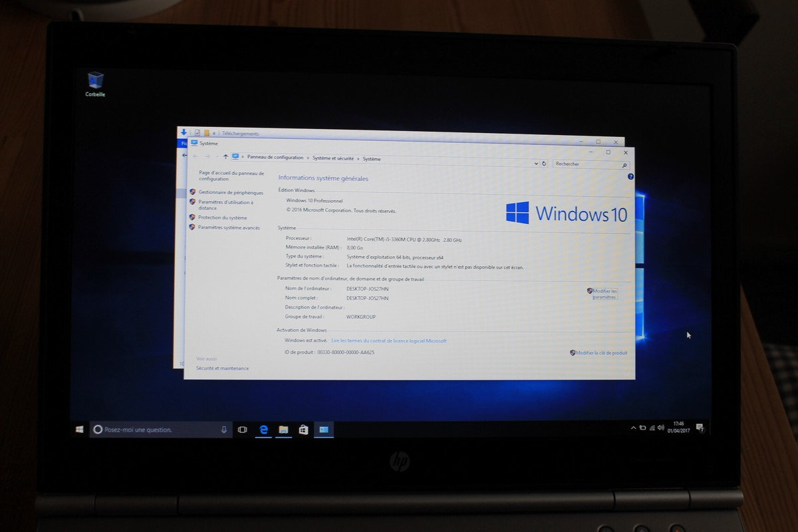Select the processor value Intel Core i5-3360M

tap(404, 239)
